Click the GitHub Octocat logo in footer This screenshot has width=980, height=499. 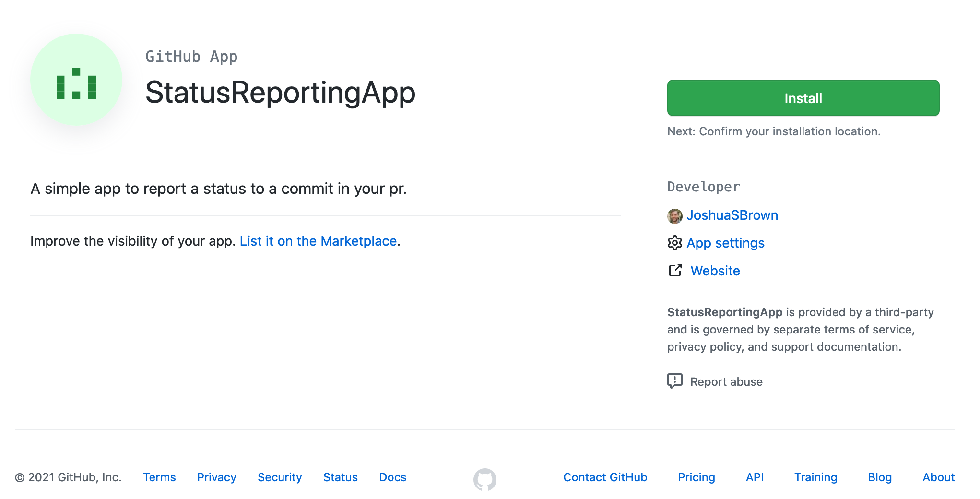[x=485, y=479]
